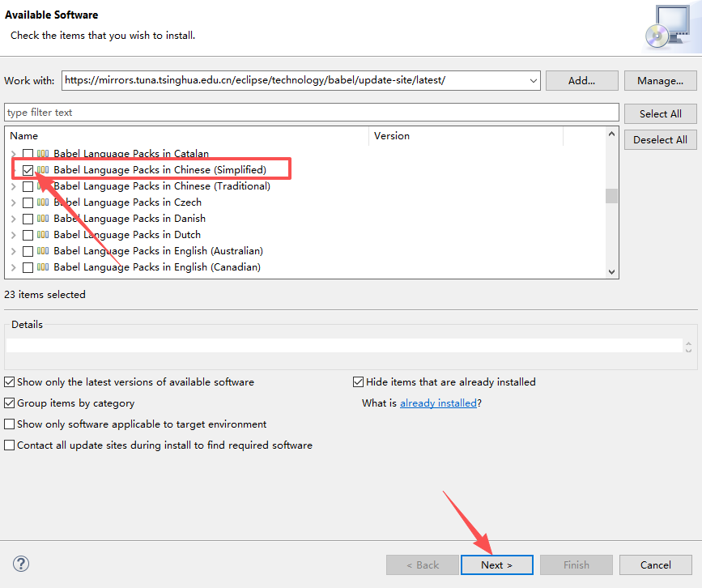Click the software list scroll down arrow
Image resolution: width=702 pixels, height=588 pixels.
611,272
